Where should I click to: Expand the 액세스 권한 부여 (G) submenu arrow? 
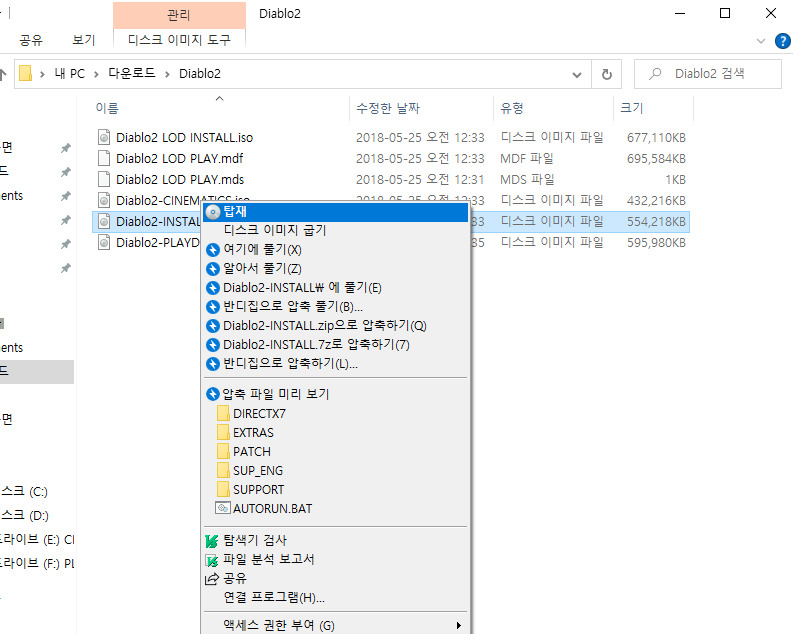459,625
